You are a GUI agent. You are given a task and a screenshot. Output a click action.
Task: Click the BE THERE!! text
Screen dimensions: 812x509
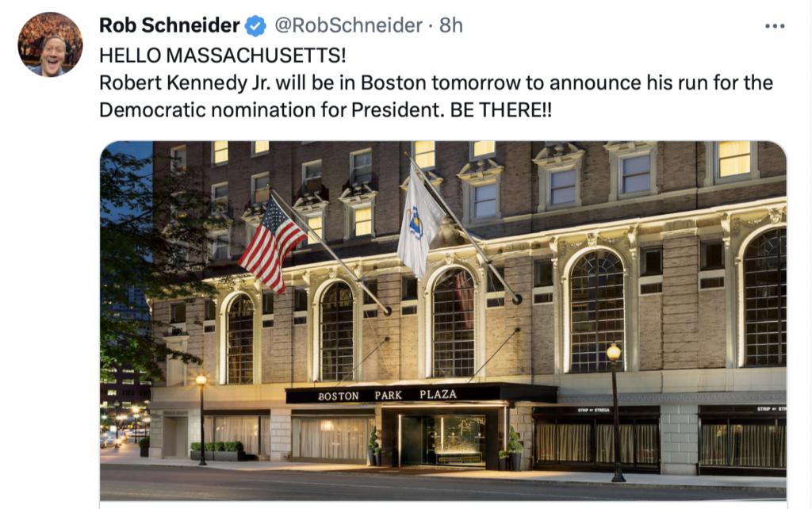point(501,109)
